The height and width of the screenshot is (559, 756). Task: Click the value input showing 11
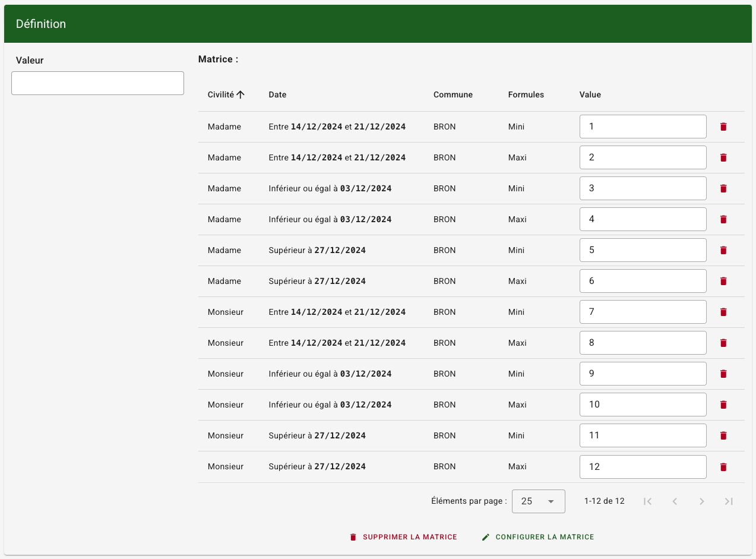(x=643, y=435)
